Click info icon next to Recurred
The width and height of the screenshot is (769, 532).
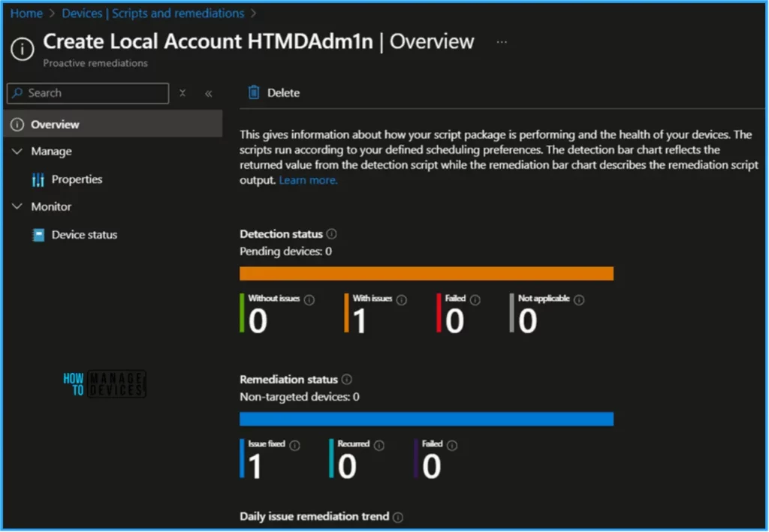379,445
